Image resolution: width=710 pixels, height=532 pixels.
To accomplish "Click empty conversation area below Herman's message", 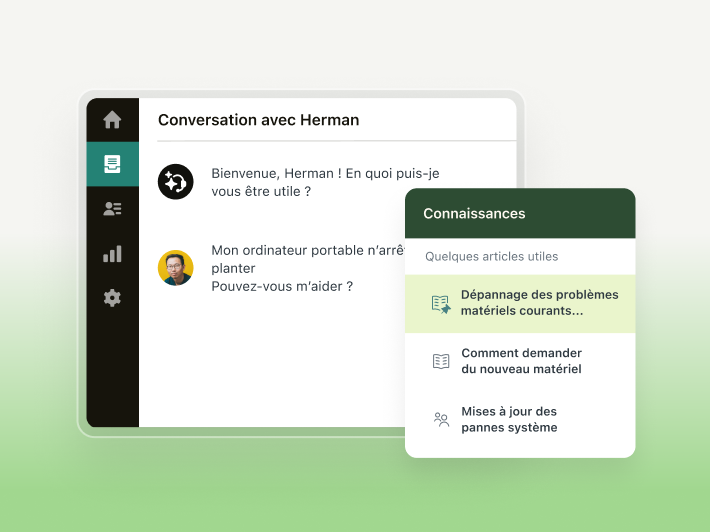I will pyautogui.click(x=270, y=360).
